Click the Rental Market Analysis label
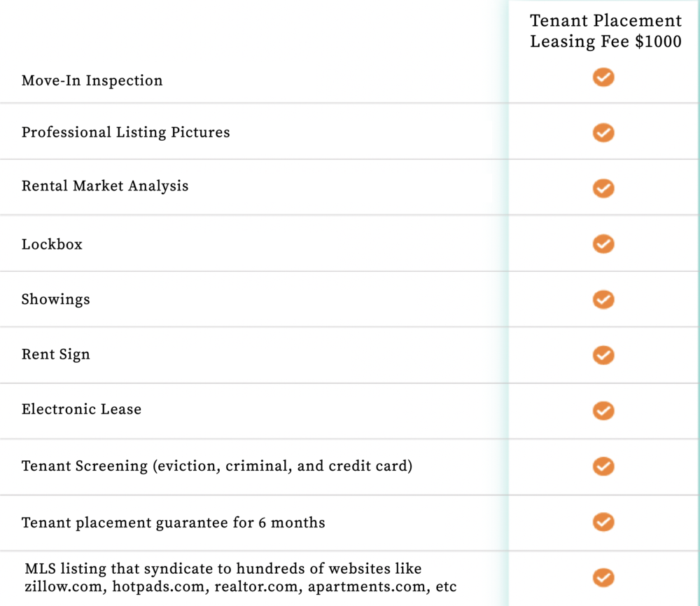 click(105, 186)
